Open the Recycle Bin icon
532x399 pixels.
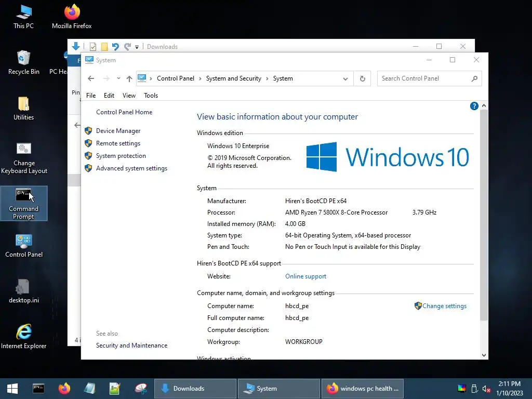pyautogui.click(x=23, y=62)
